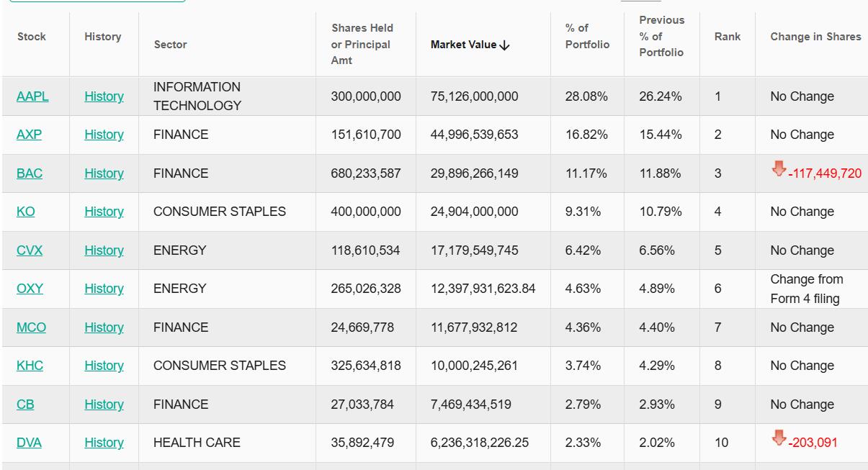View History for CVX

pos(104,250)
